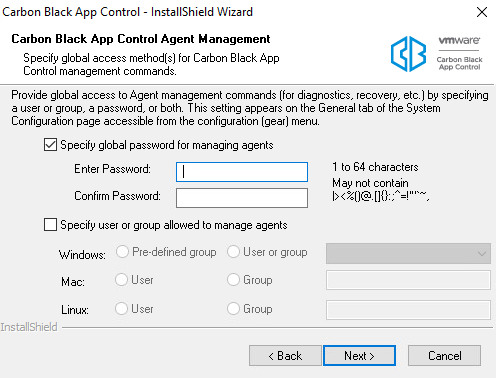Screen dimensions: 496x378
Task: Click the disallowed characters list text
Action: (380, 196)
